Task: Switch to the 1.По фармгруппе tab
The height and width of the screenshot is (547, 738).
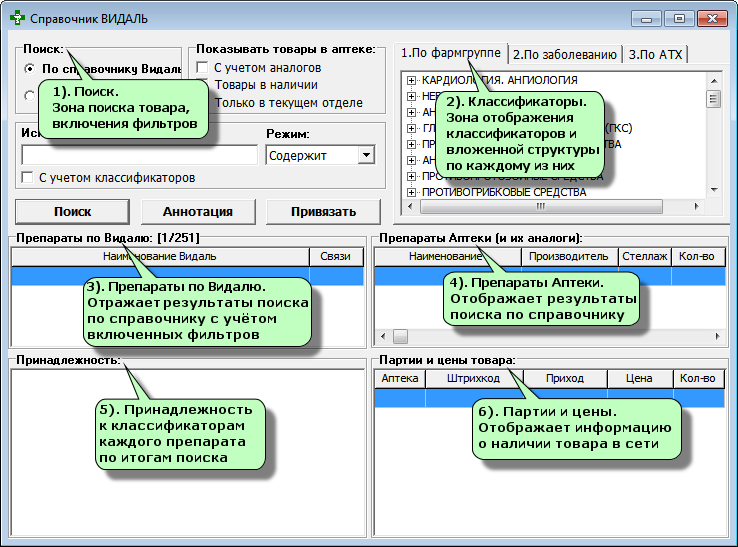Action: [451, 53]
